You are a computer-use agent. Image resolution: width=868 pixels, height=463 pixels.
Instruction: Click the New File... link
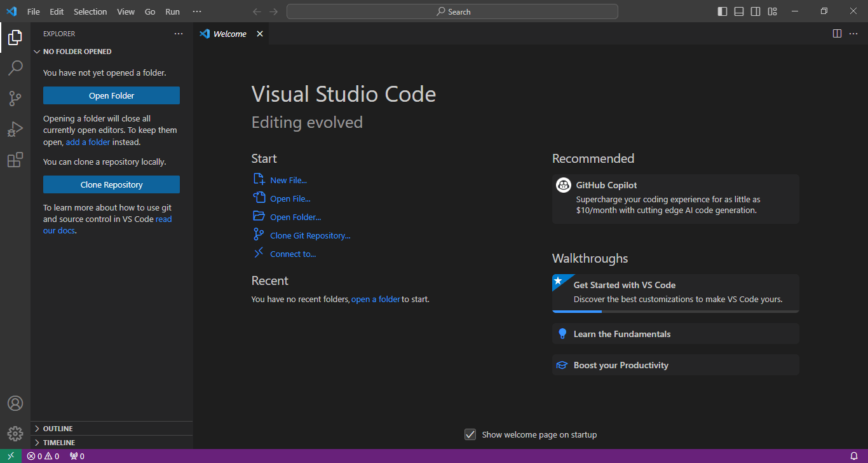click(x=288, y=180)
